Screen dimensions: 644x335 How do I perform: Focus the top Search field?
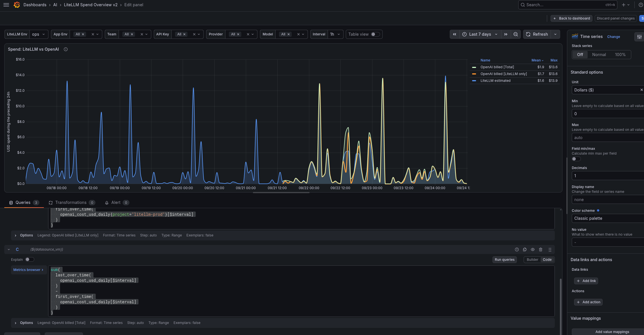click(x=568, y=5)
